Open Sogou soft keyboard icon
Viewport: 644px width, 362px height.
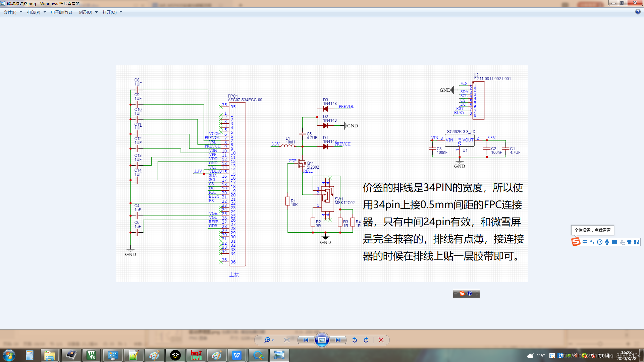click(614, 242)
